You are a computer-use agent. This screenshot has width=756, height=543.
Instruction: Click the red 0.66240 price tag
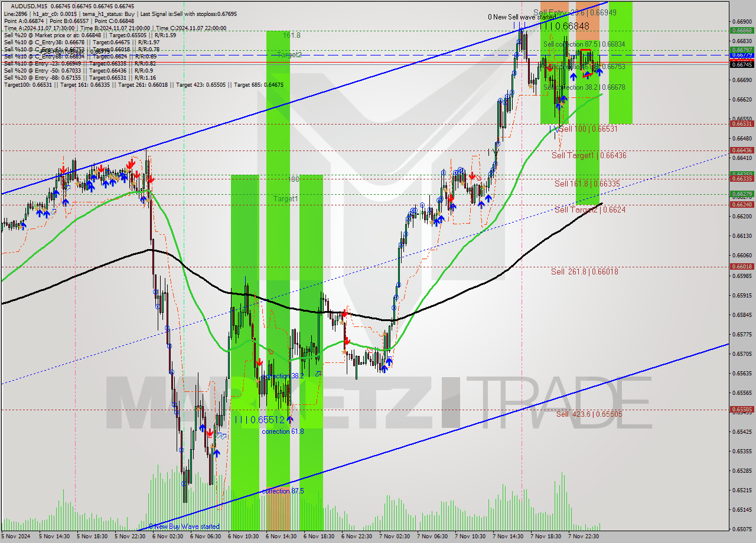(x=742, y=205)
